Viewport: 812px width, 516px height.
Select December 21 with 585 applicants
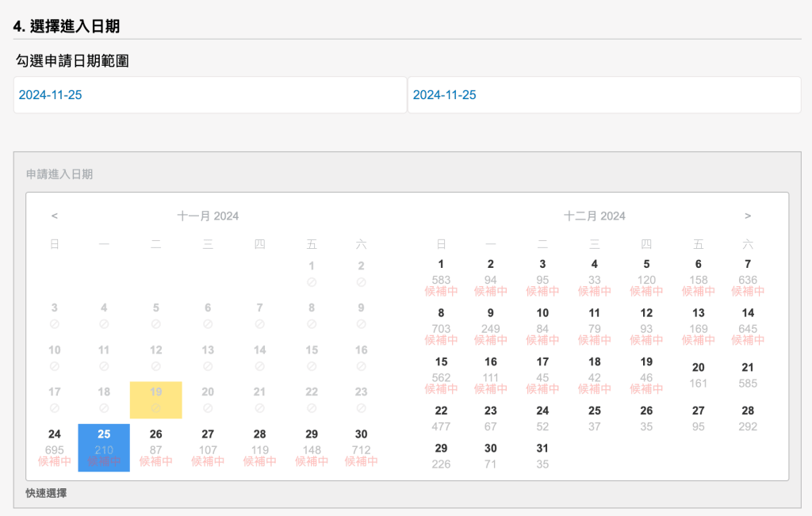[748, 375]
